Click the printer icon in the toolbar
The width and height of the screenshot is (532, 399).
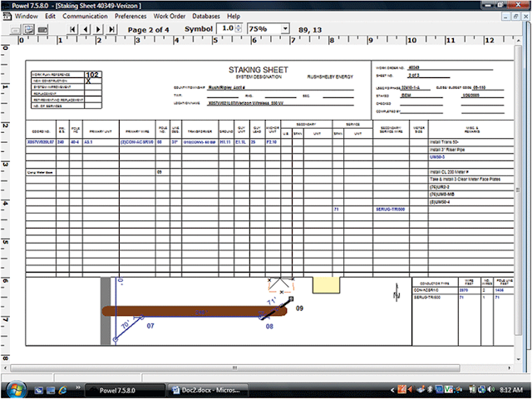(x=15, y=30)
